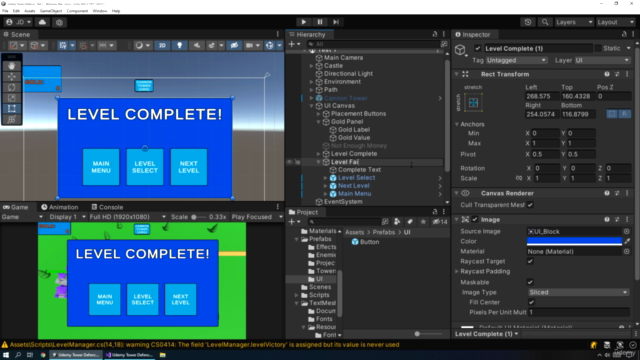Screen dimensions: 640x360
Task: Open the Hierarchy add (+) menu
Action: click(x=292, y=44)
